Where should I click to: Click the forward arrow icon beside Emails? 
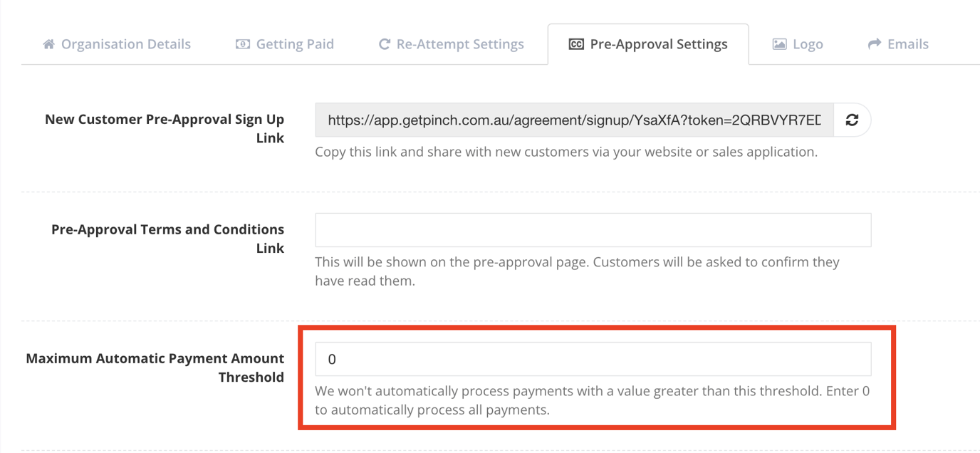(875, 44)
